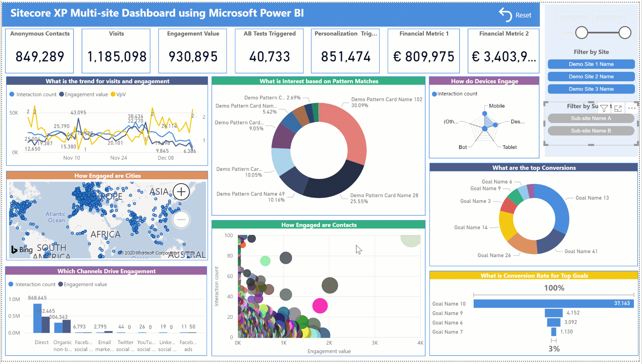Image resolution: width=642 pixels, height=364 pixels.
Task: Click the Goal Name 10 funnel bar
Action: 554,304
